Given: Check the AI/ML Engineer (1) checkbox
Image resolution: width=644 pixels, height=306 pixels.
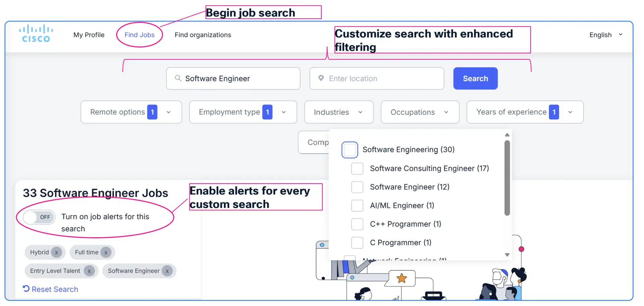Looking at the screenshot, I should [357, 205].
